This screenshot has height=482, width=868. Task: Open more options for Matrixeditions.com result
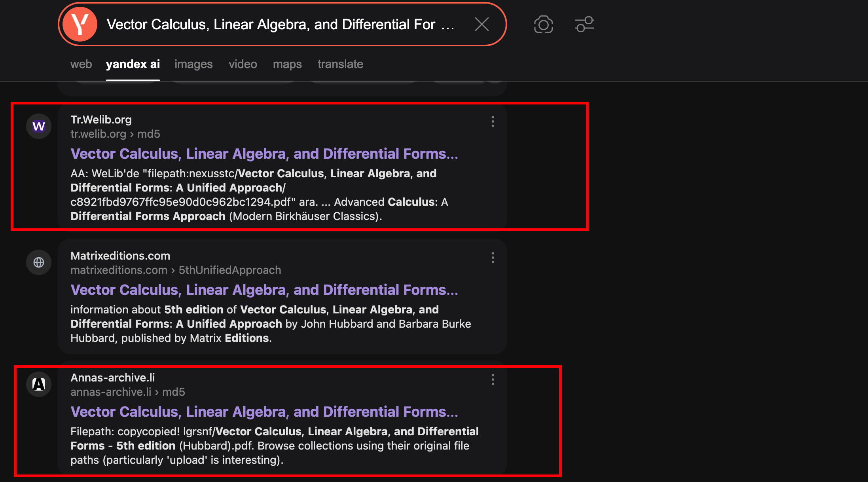[x=493, y=258]
